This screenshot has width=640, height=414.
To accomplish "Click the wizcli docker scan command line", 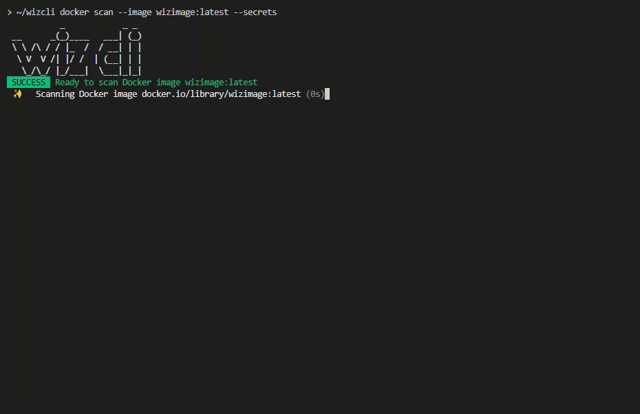I will [x=146, y=12].
